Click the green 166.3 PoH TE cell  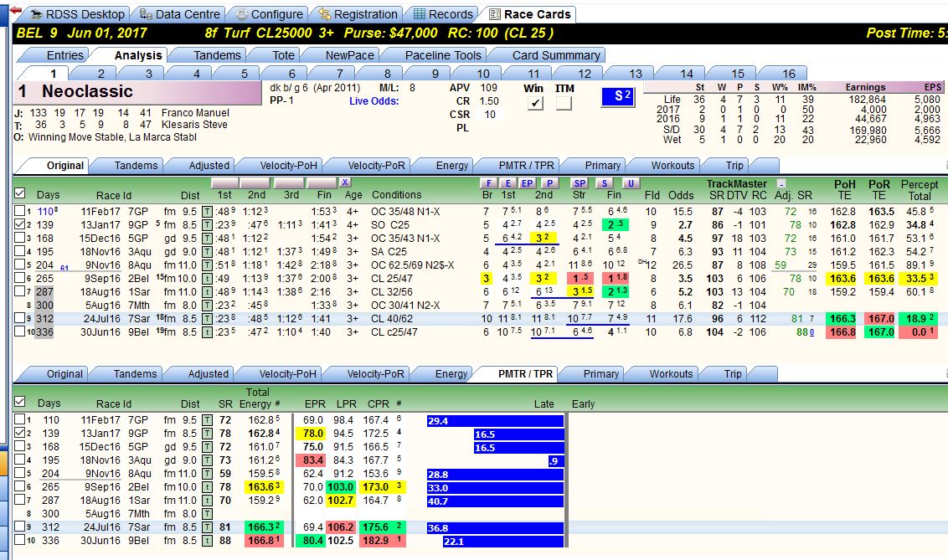(x=842, y=319)
